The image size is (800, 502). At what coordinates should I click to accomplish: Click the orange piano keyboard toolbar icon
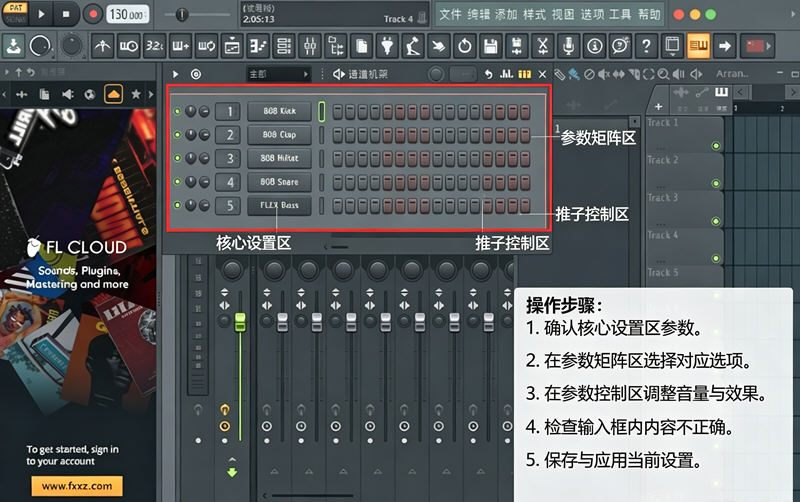tap(698, 46)
